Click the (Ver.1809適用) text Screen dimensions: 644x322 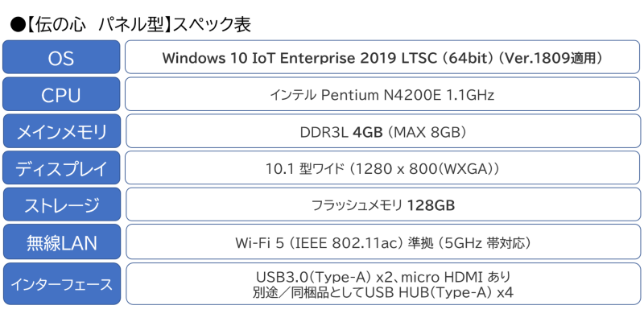[x=551, y=58]
